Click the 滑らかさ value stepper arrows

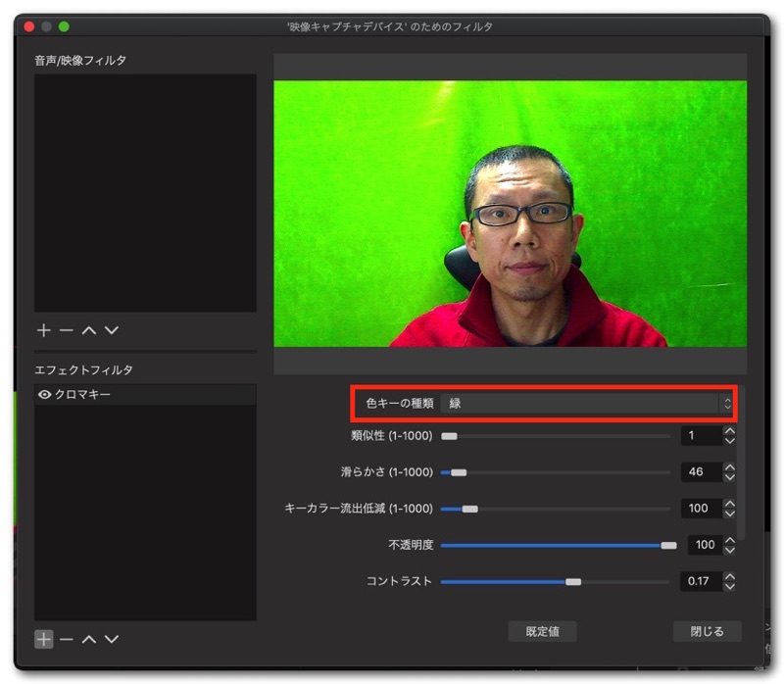click(728, 471)
